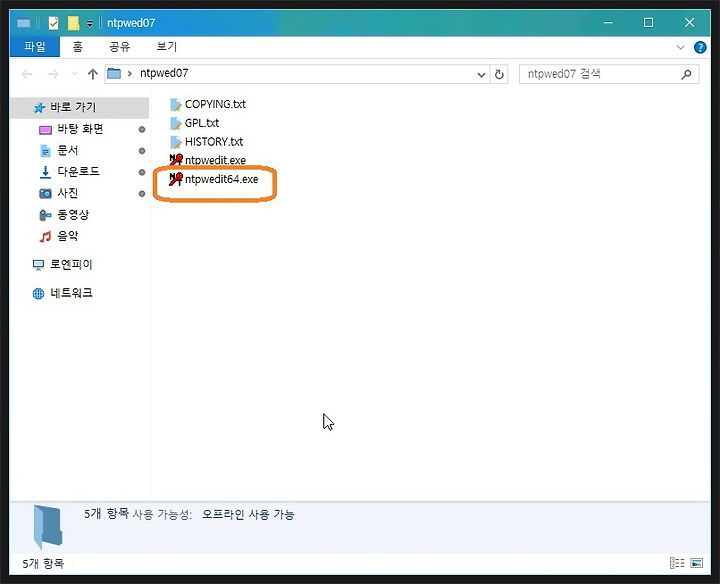Open 사진 in the sidebar
Image resolution: width=720 pixels, height=584 pixels.
[67, 193]
